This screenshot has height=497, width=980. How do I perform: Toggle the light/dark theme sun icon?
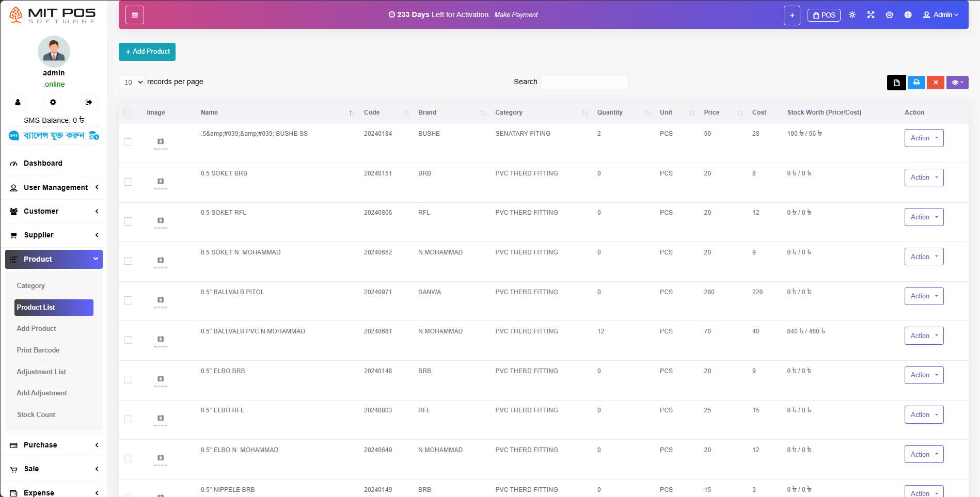(x=852, y=15)
